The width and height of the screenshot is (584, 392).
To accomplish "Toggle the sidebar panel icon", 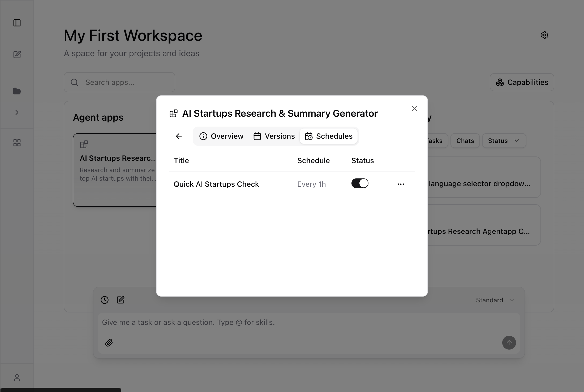I will click(x=17, y=23).
